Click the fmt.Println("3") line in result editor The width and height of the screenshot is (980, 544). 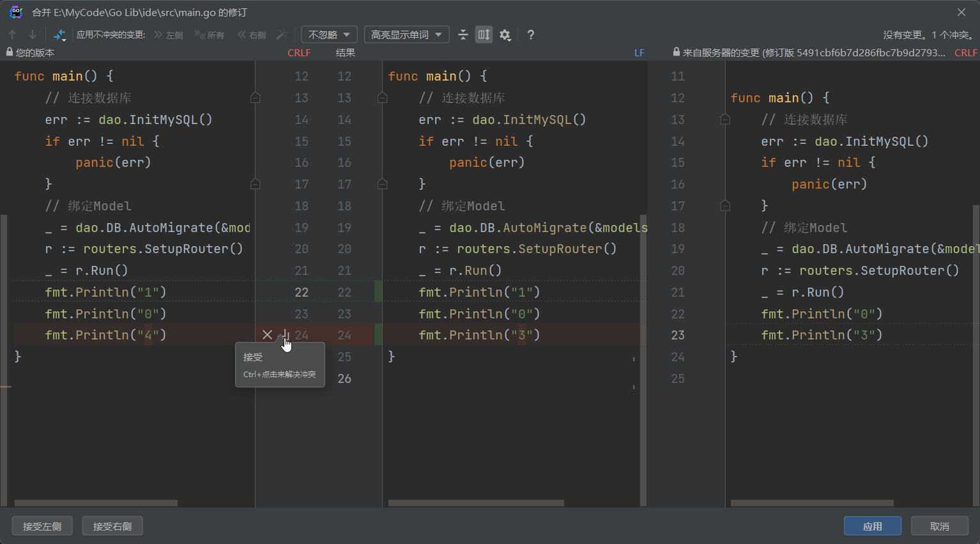point(479,335)
